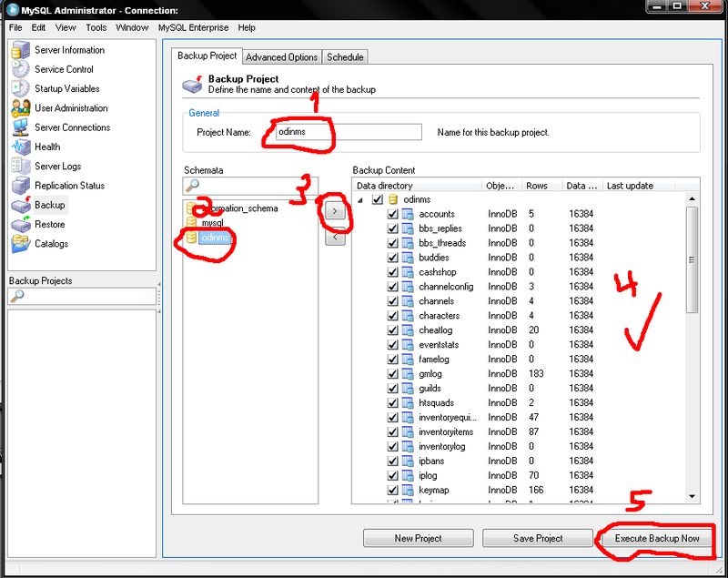Screen dimensions: 728x578
Task: Open the MySQL Enterprise menu
Action: pos(194,28)
